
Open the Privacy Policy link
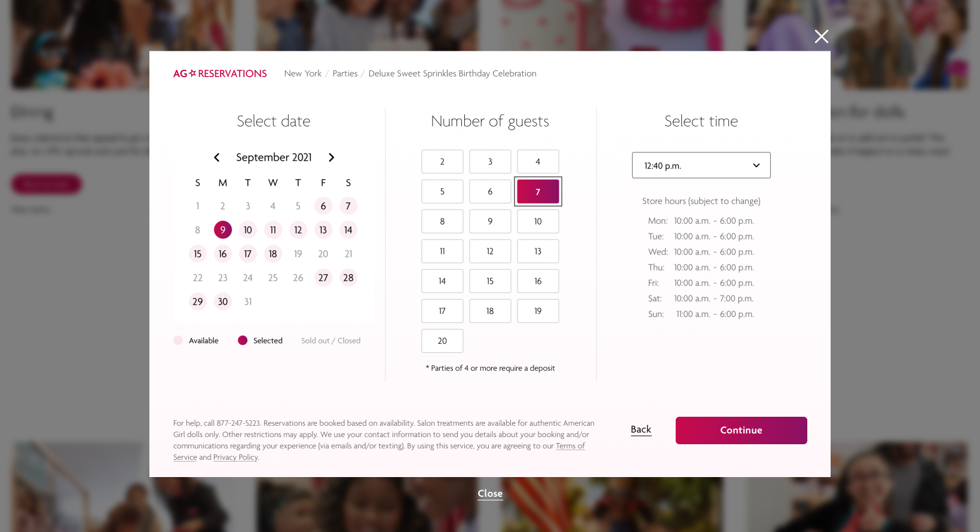click(x=235, y=457)
